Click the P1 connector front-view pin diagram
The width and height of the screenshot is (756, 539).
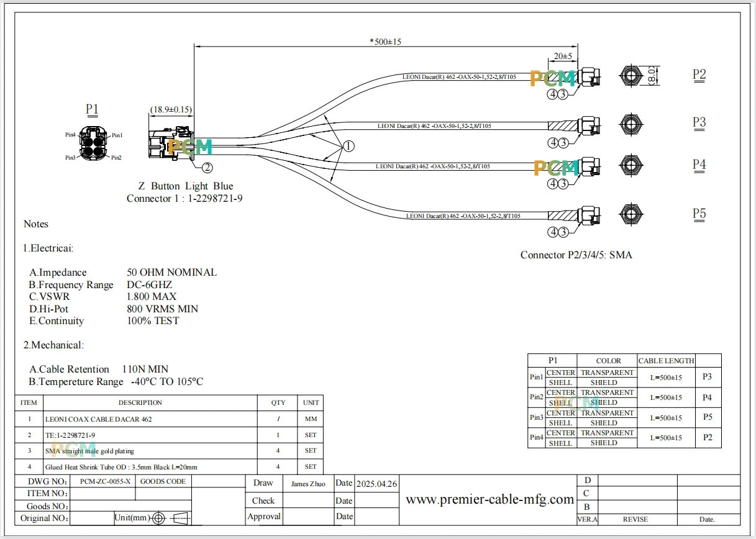pyautogui.click(x=93, y=145)
